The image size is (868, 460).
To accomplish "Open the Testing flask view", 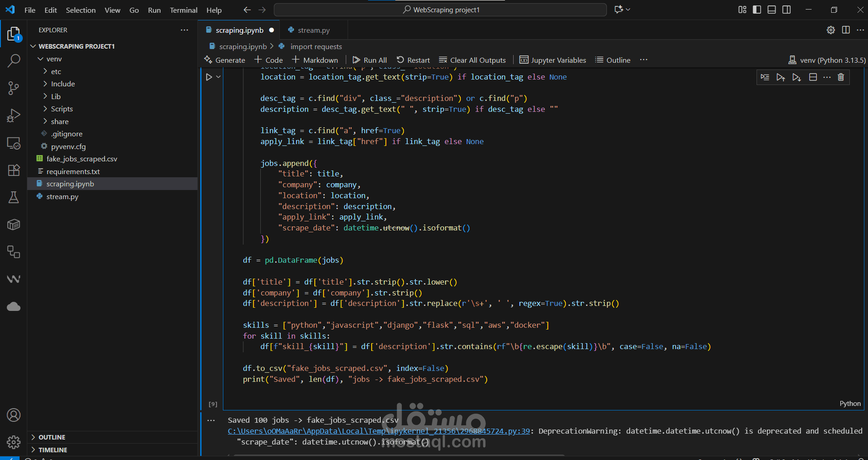I will point(14,197).
